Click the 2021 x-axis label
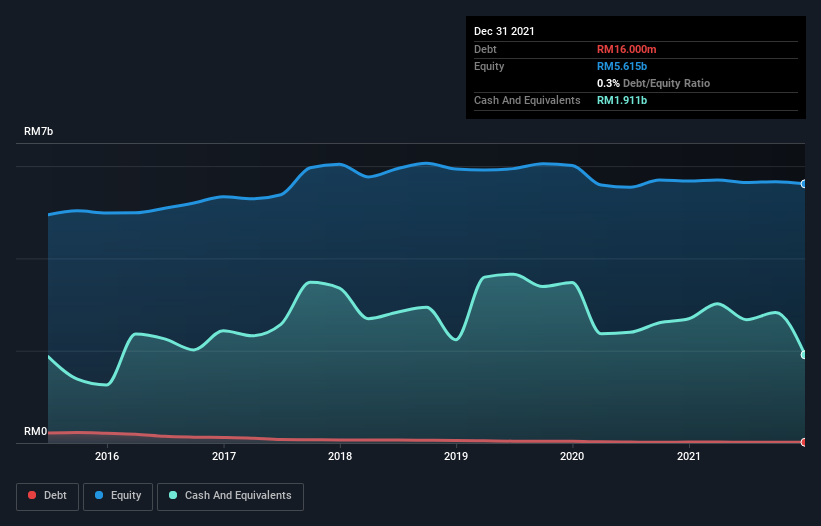Image resolution: width=821 pixels, height=526 pixels. pyautogui.click(x=689, y=456)
